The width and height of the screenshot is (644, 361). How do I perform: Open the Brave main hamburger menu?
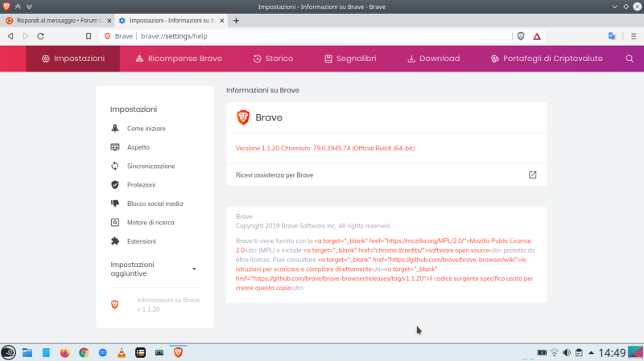634,36
